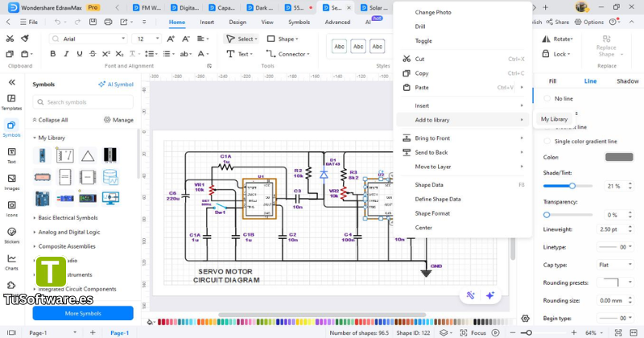Open the File menu
The height and width of the screenshot is (338, 644).
point(29,22)
